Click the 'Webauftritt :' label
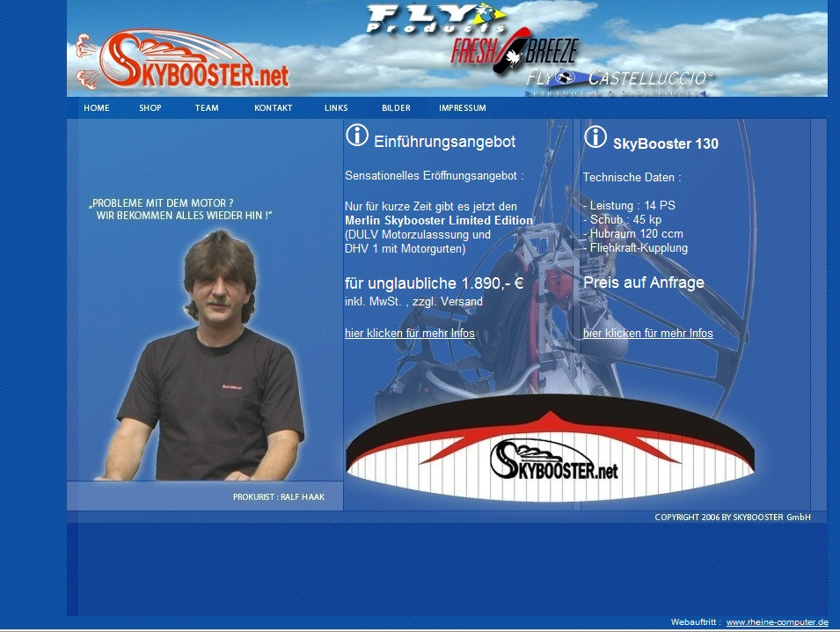Screen dimensions: 840x632 [x=696, y=622]
